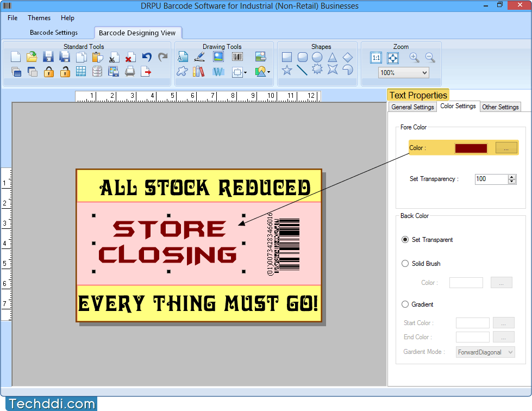
Task: Increase transparency with the up spinner arrow
Action: pos(512,177)
